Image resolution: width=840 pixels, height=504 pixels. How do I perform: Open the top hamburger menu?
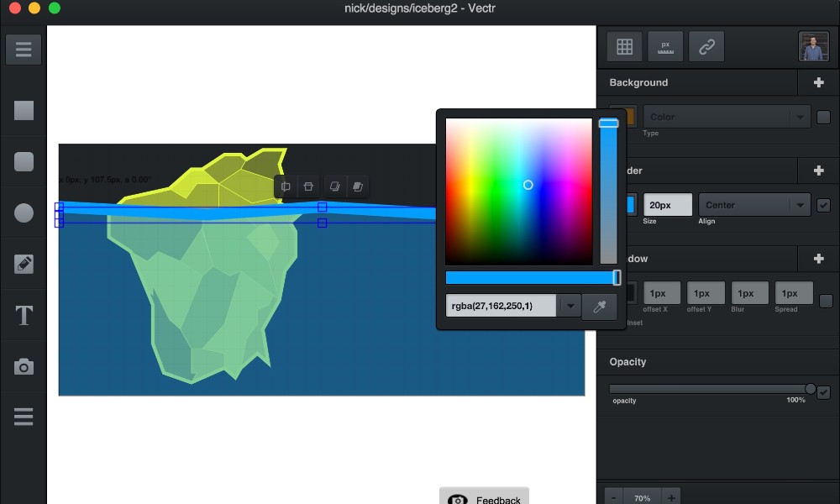coord(24,50)
